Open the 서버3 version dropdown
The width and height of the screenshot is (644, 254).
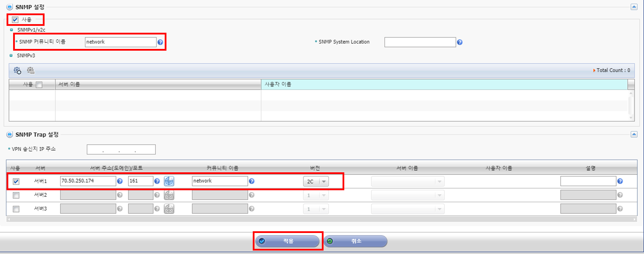coord(316,209)
